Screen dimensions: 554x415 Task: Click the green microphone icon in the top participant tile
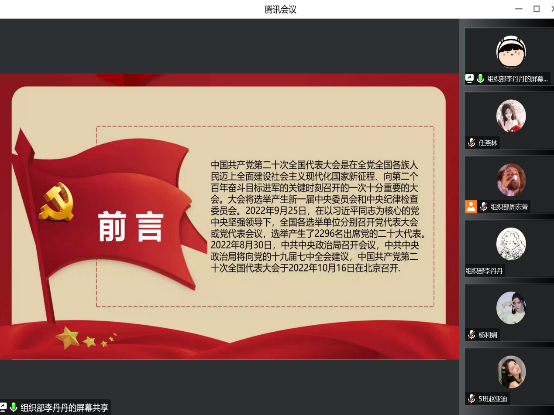pyautogui.click(x=480, y=78)
